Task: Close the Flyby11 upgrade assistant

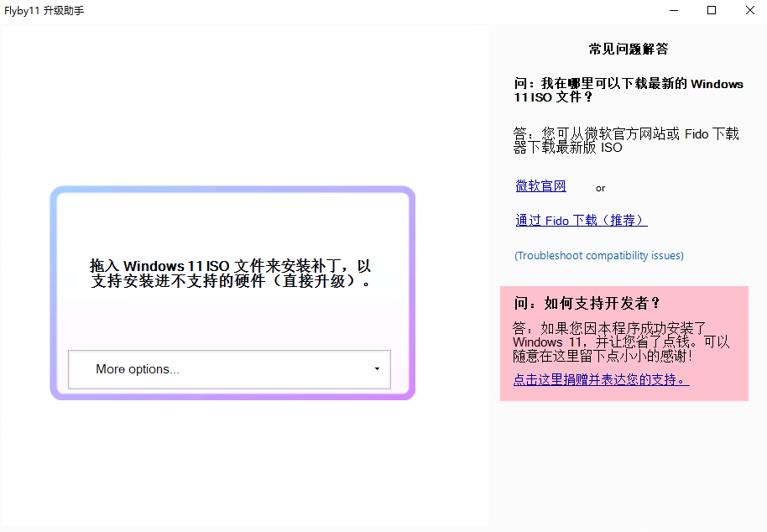Action: point(749,10)
